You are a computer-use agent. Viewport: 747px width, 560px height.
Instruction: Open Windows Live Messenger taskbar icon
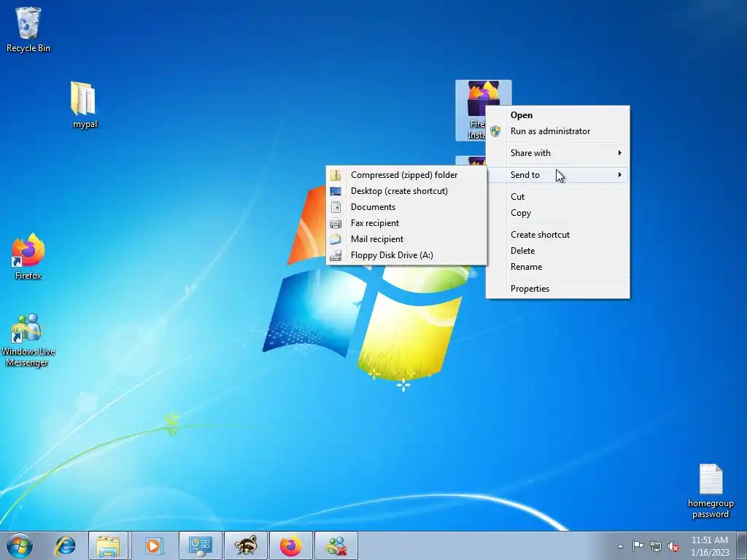coord(336,545)
